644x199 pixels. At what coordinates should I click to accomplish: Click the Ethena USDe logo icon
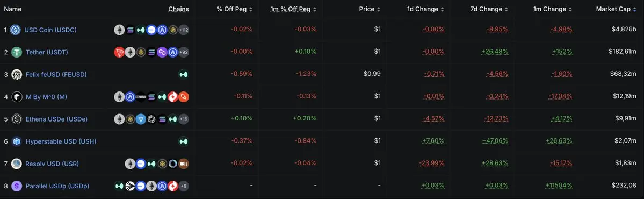tap(17, 119)
